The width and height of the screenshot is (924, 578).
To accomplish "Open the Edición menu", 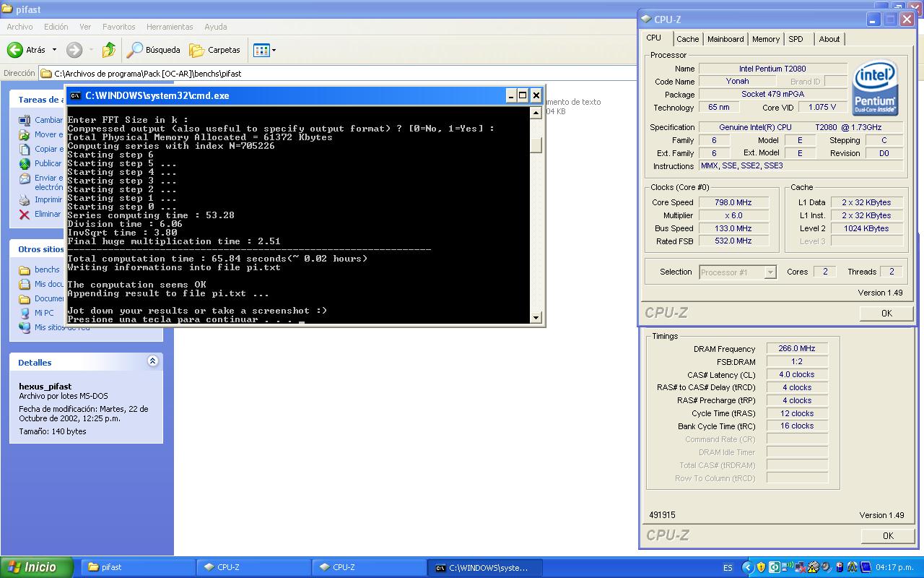I will (x=56, y=27).
